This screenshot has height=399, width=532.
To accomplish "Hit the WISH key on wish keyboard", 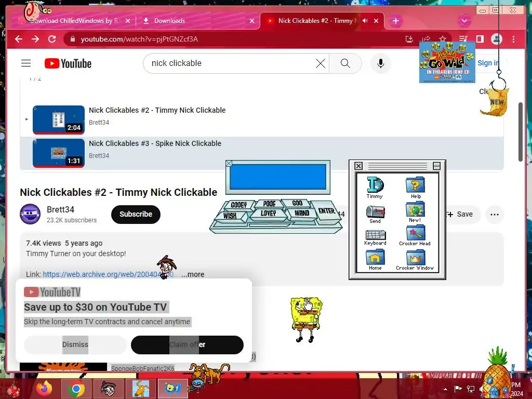I will 230,216.
